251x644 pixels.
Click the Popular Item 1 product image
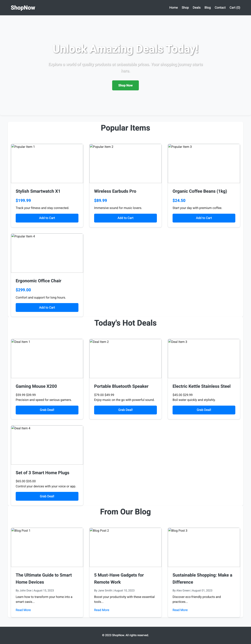pos(47,163)
